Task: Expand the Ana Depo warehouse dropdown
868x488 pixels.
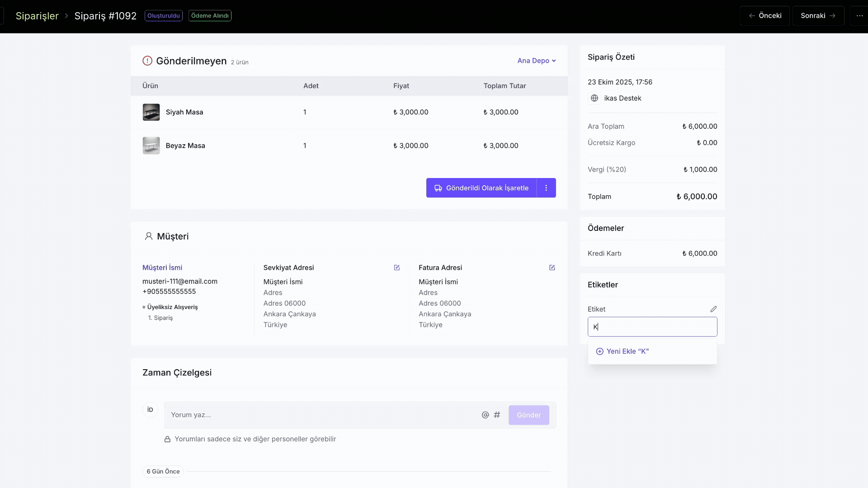Action: [x=537, y=61]
